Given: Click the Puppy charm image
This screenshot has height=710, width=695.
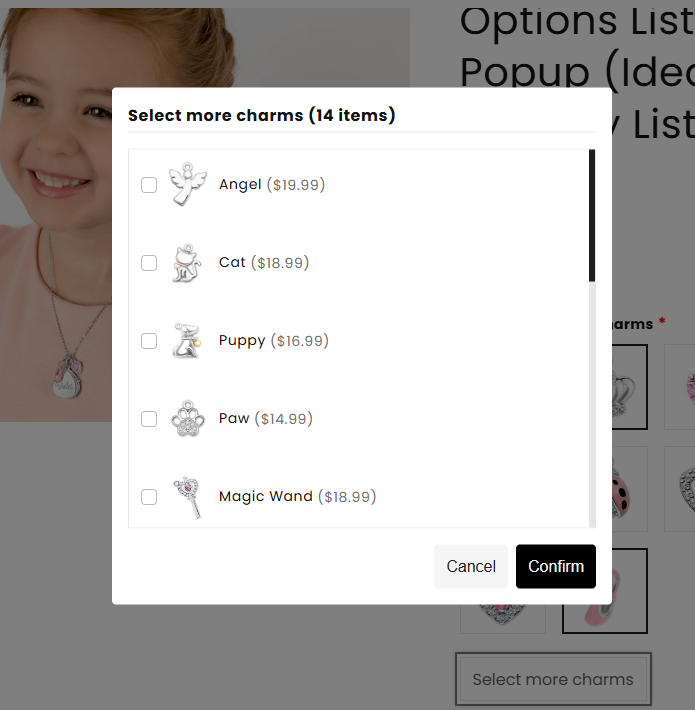Looking at the screenshot, I should pyautogui.click(x=186, y=341).
